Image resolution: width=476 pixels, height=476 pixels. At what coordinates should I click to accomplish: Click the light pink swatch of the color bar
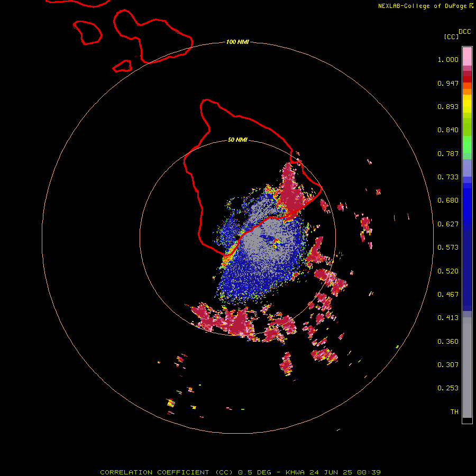pos(467,56)
